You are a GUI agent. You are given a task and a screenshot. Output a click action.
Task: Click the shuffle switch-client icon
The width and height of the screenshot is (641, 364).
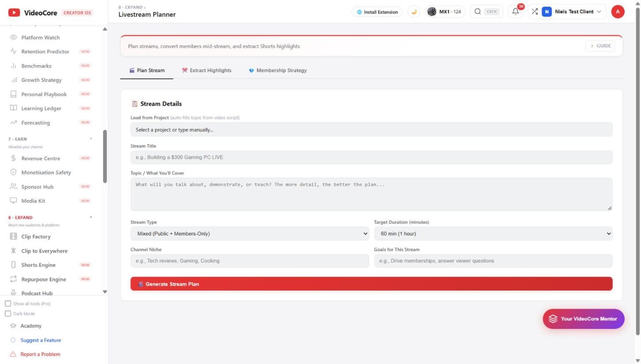click(534, 12)
